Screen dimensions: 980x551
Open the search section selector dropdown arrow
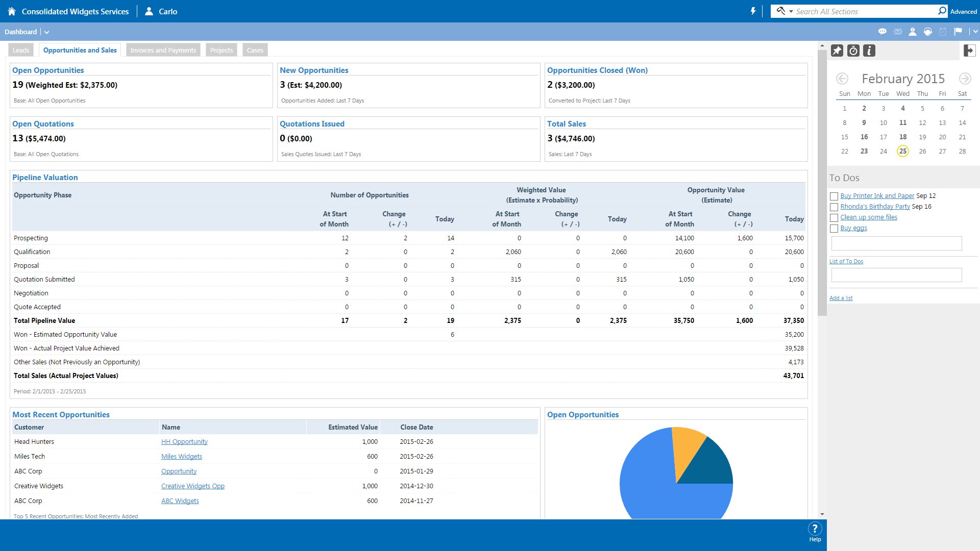click(x=791, y=11)
